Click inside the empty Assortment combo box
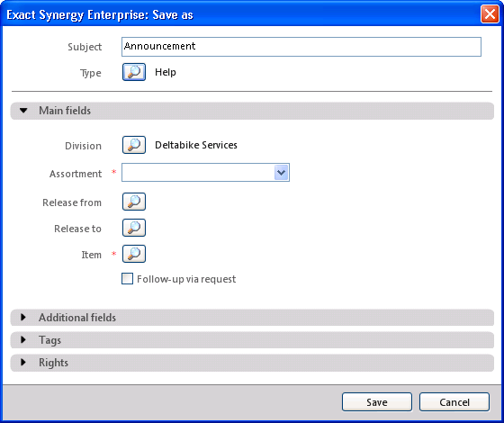 click(x=198, y=173)
